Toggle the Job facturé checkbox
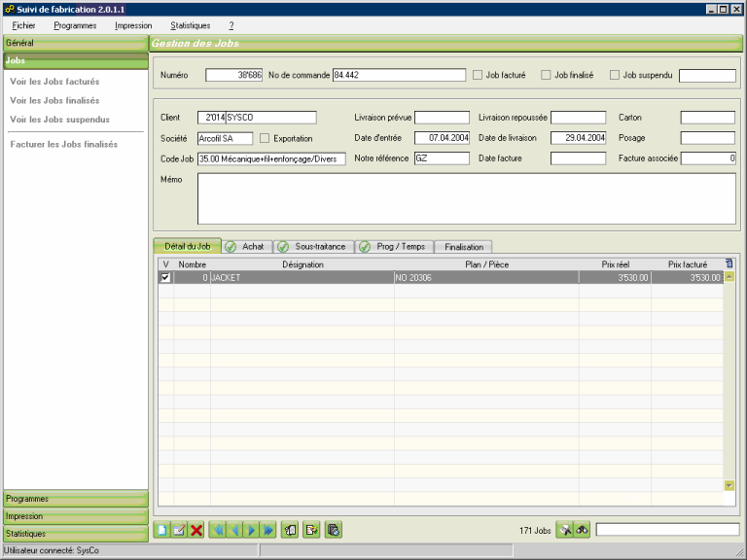Image resolution: width=747 pixels, height=560 pixels. [478, 75]
